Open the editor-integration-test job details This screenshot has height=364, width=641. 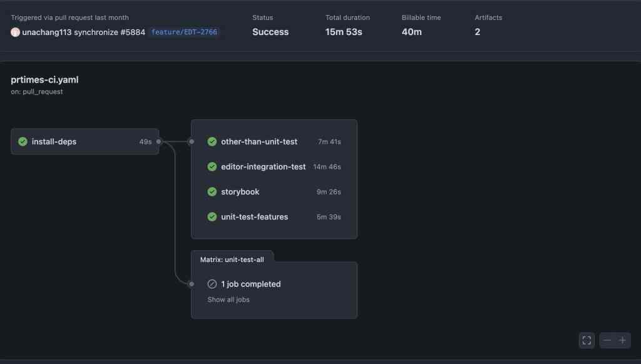[x=264, y=167]
